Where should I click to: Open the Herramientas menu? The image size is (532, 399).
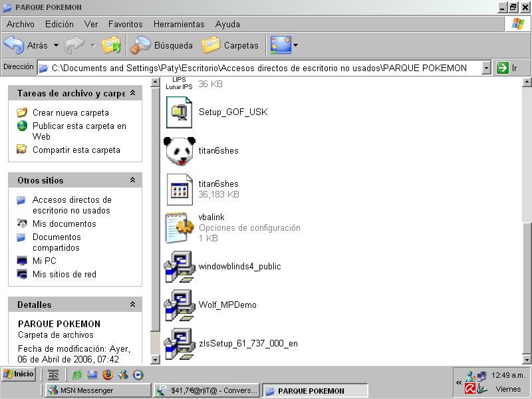(x=179, y=24)
